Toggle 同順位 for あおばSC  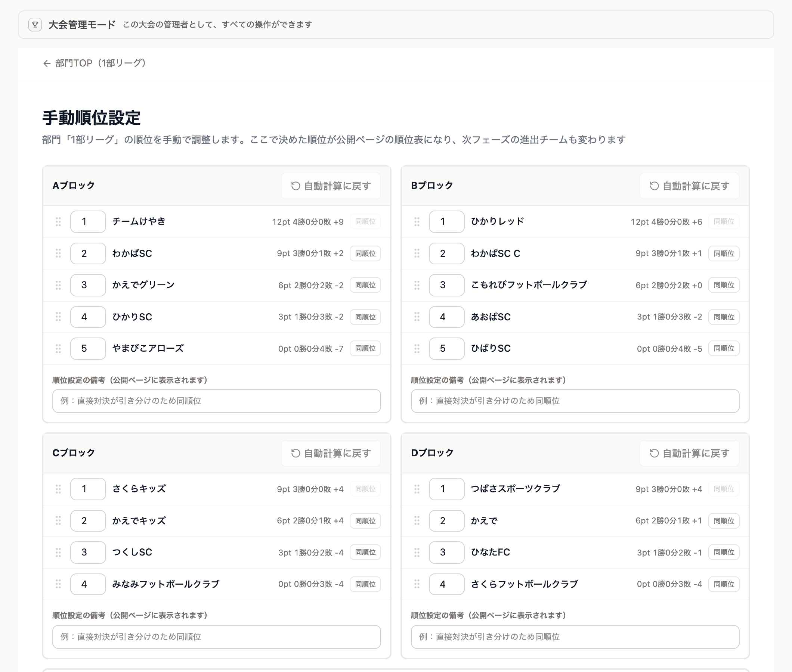pyautogui.click(x=724, y=317)
